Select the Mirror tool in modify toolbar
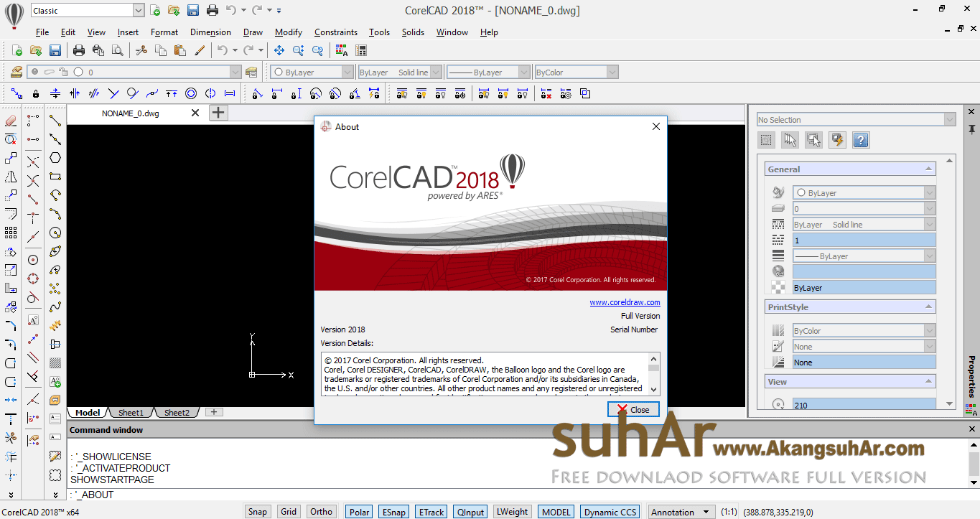The height and width of the screenshot is (519, 980). 11,177
